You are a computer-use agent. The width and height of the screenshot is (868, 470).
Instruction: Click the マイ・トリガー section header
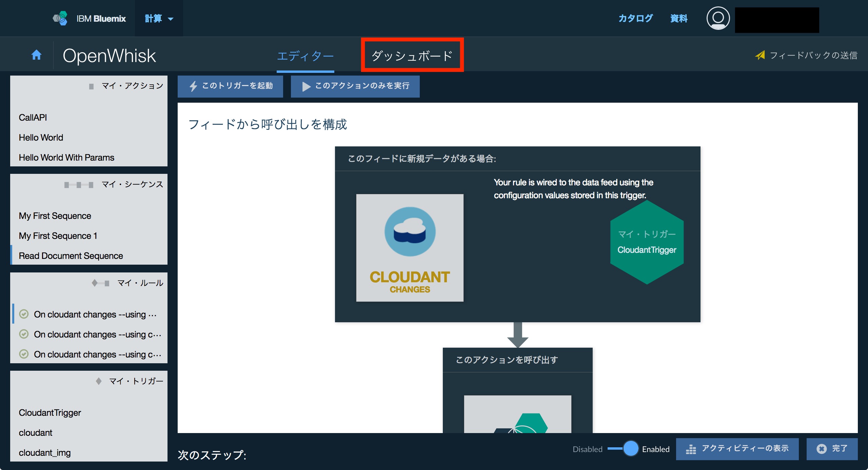[136, 381]
